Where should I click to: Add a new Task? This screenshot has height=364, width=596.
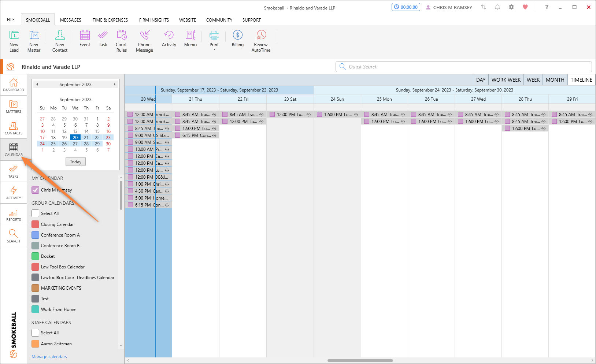click(x=103, y=39)
